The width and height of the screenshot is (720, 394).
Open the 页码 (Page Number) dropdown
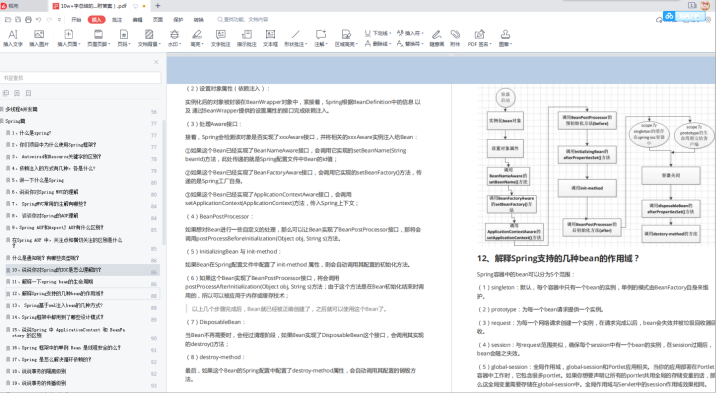[124, 38]
